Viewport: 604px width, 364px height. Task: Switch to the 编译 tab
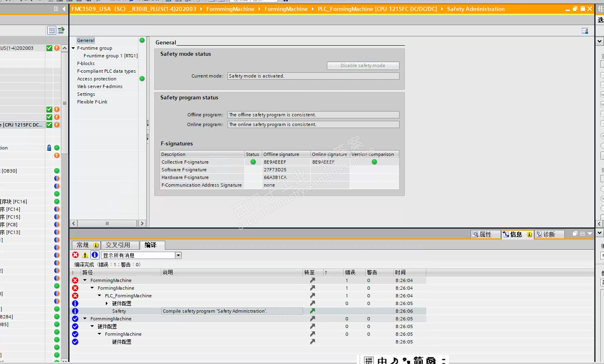152,245
